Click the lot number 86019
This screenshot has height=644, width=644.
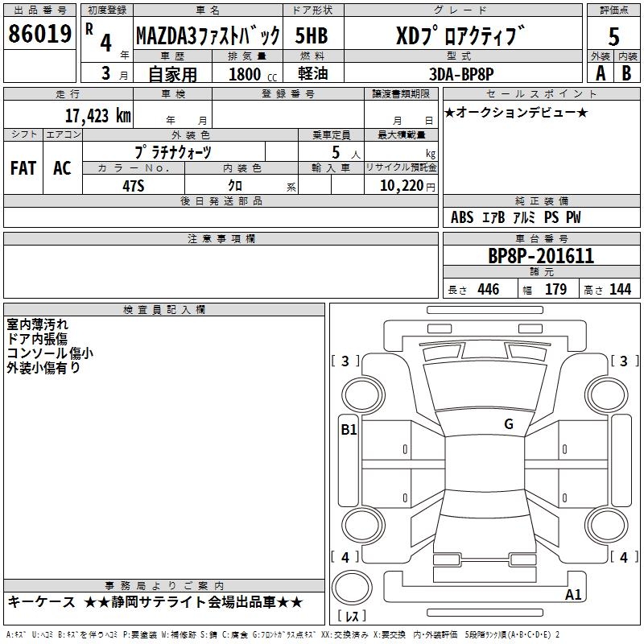(x=39, y=34)
